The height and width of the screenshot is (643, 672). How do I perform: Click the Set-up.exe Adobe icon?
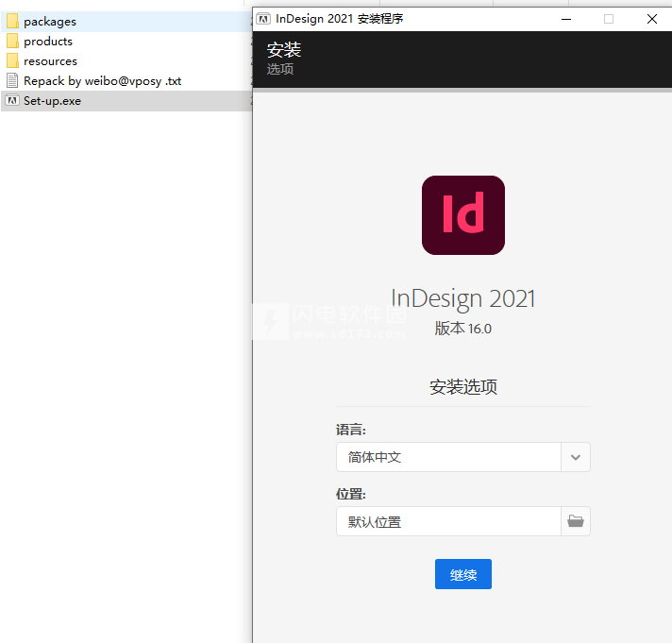pos(12,101)
